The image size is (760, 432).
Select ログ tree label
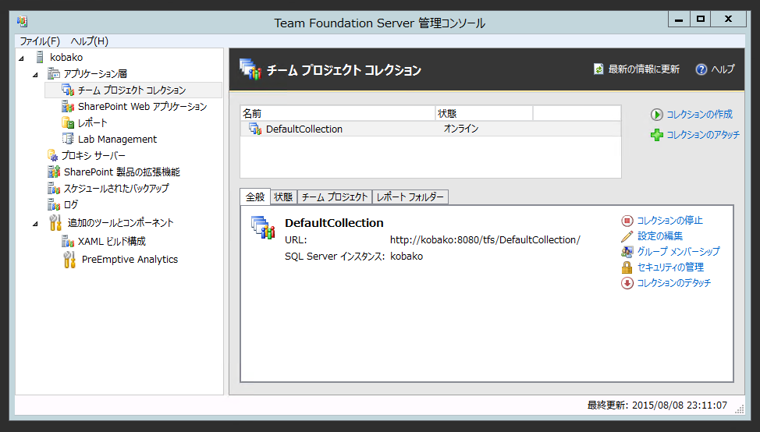point(71,205)
